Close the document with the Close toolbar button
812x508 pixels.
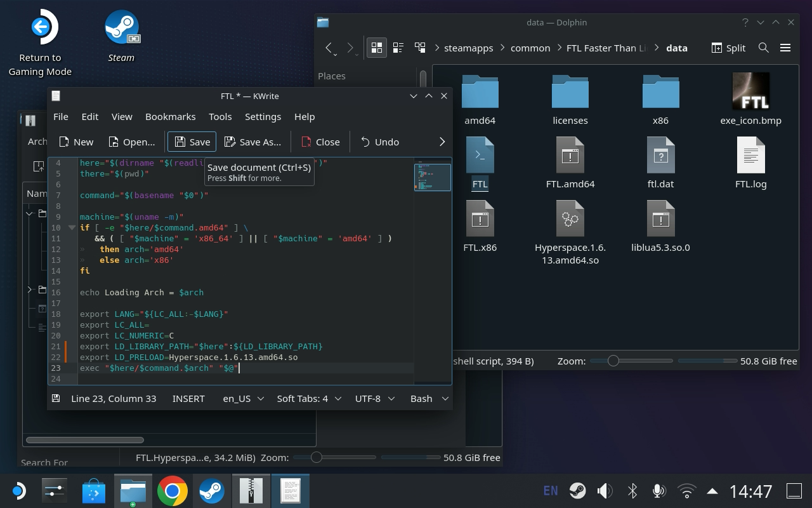320,142
